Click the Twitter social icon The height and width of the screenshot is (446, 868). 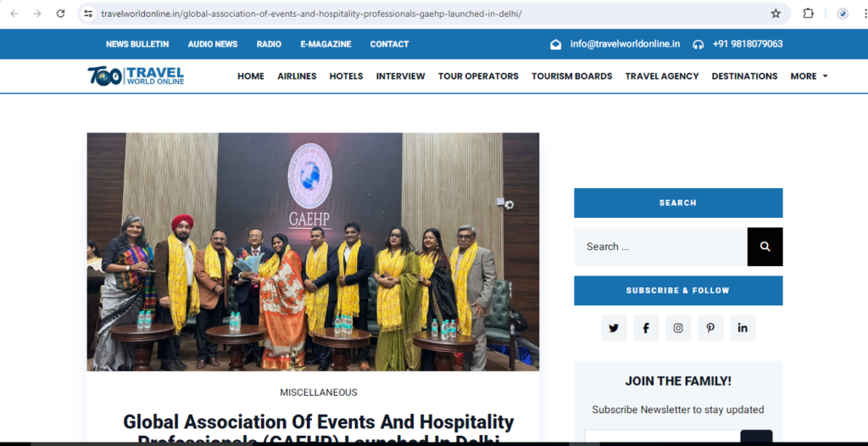pos(614,328)
